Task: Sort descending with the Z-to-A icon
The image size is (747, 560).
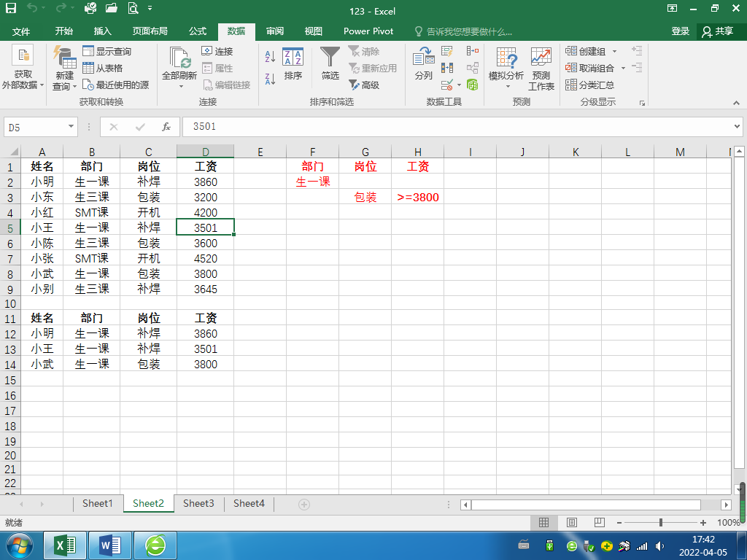Action: coord(270,79)
